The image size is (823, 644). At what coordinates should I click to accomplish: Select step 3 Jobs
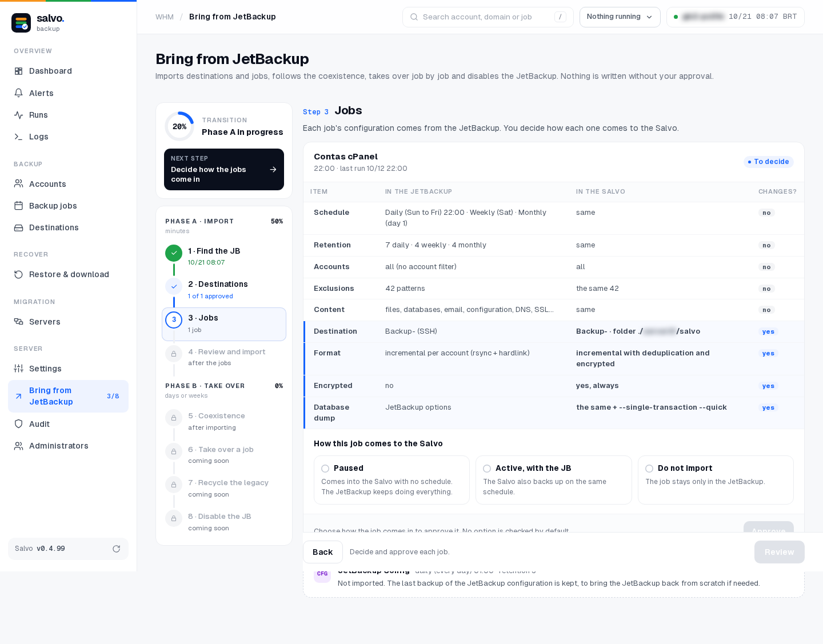[x=224, y=324]
